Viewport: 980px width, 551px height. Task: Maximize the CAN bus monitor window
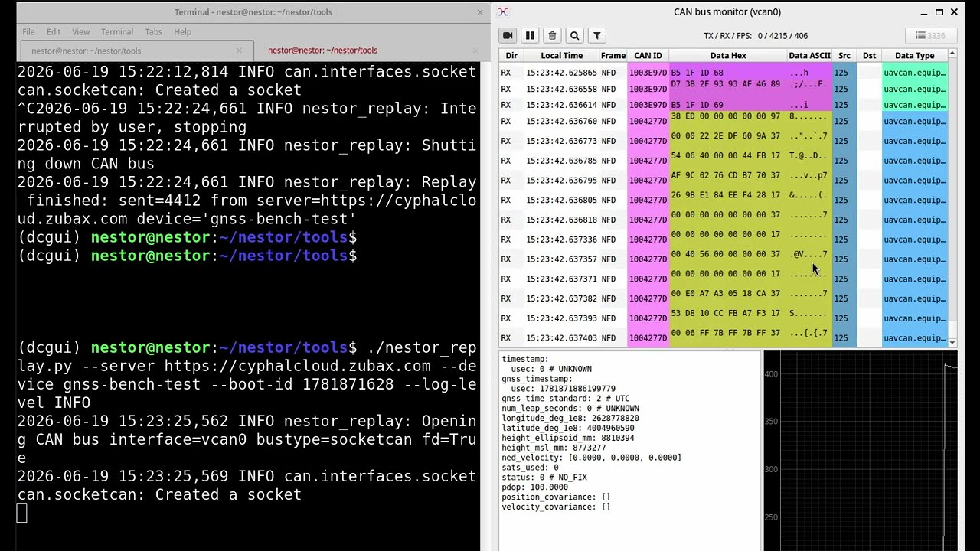939,11
